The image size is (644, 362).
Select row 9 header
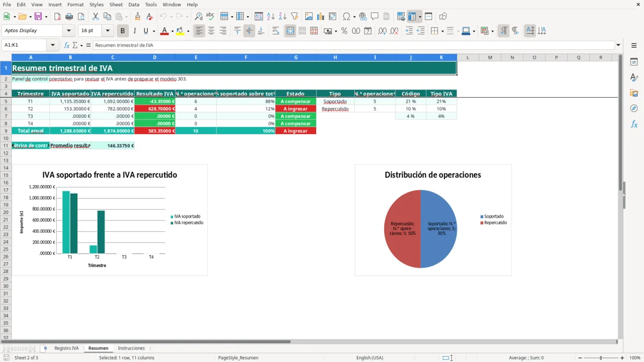(6, 131)
